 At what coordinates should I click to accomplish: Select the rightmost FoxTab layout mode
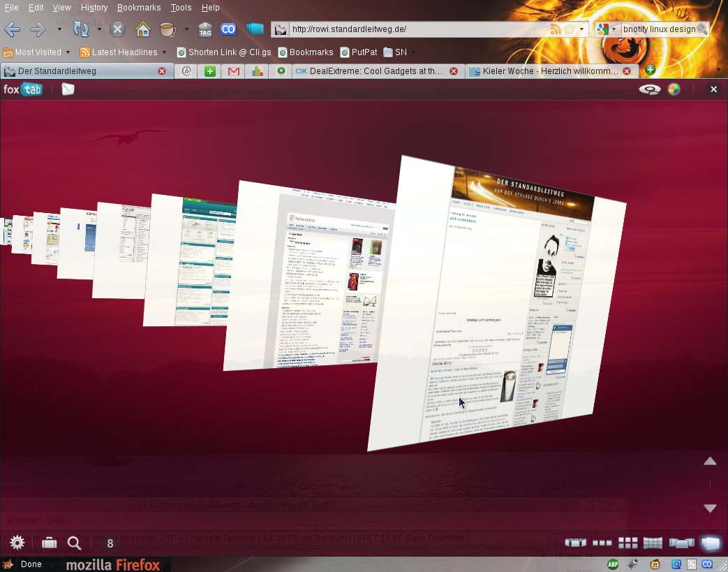710,543
